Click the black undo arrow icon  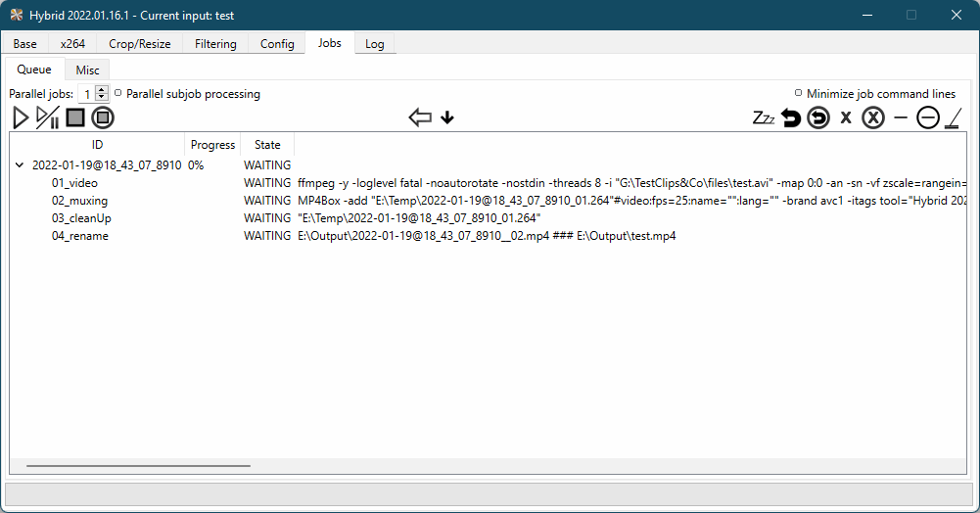791,118
